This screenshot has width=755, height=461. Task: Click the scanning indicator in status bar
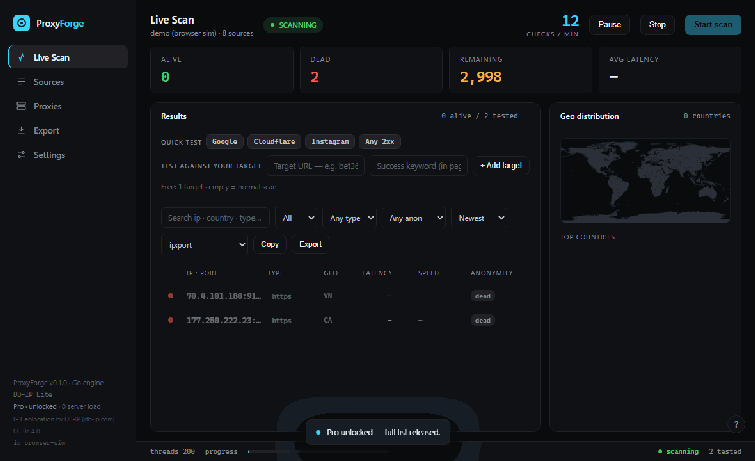(678, 451)
